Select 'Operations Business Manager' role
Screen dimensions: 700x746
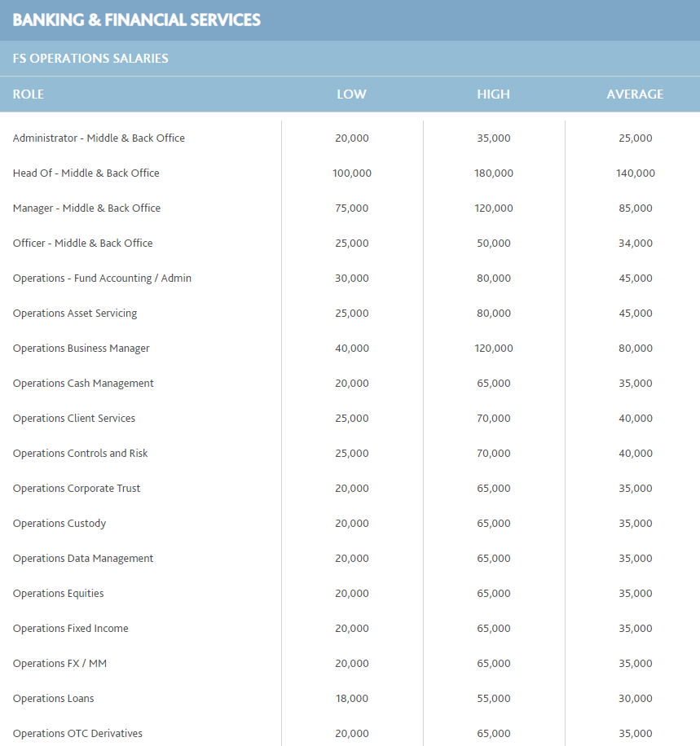click(x=81, y=349)
